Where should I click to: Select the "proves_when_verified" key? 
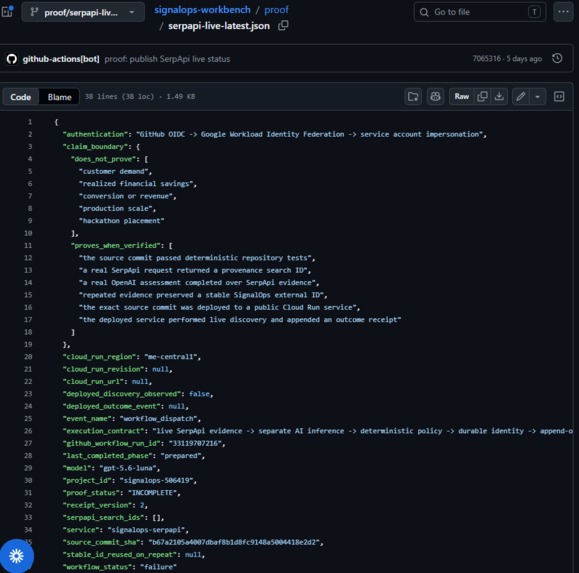click(117, 246)
